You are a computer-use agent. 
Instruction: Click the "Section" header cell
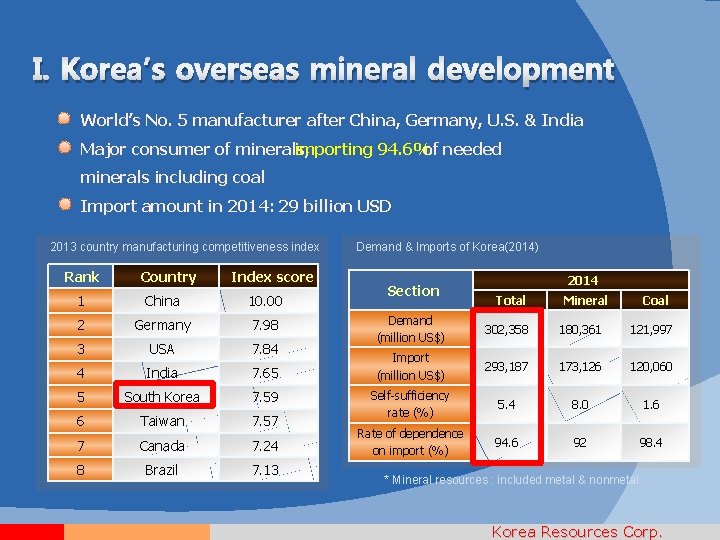411,290
